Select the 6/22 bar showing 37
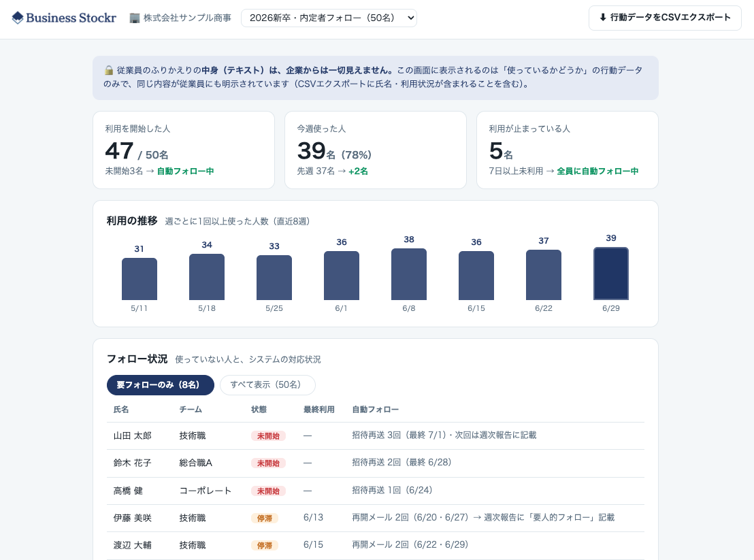 pyautogui.click(x=543, y=275)
